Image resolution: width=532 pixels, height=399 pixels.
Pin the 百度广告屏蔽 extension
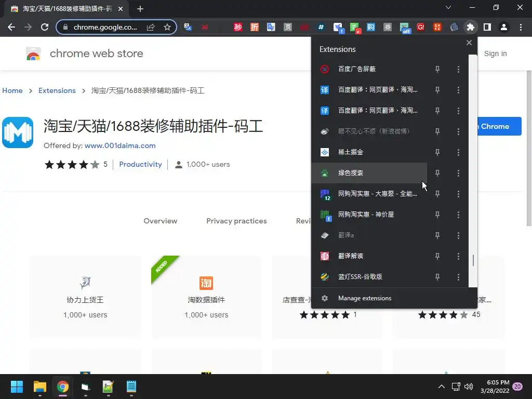coord(437,69)
